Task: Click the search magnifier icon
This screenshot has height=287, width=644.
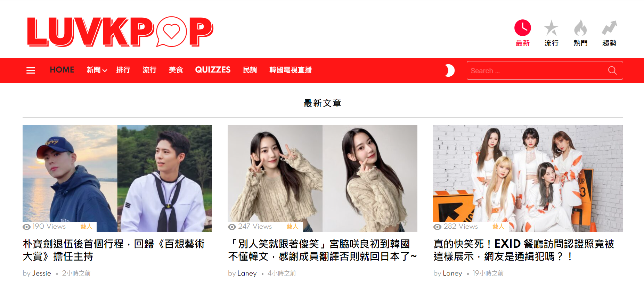Action: 612,70
